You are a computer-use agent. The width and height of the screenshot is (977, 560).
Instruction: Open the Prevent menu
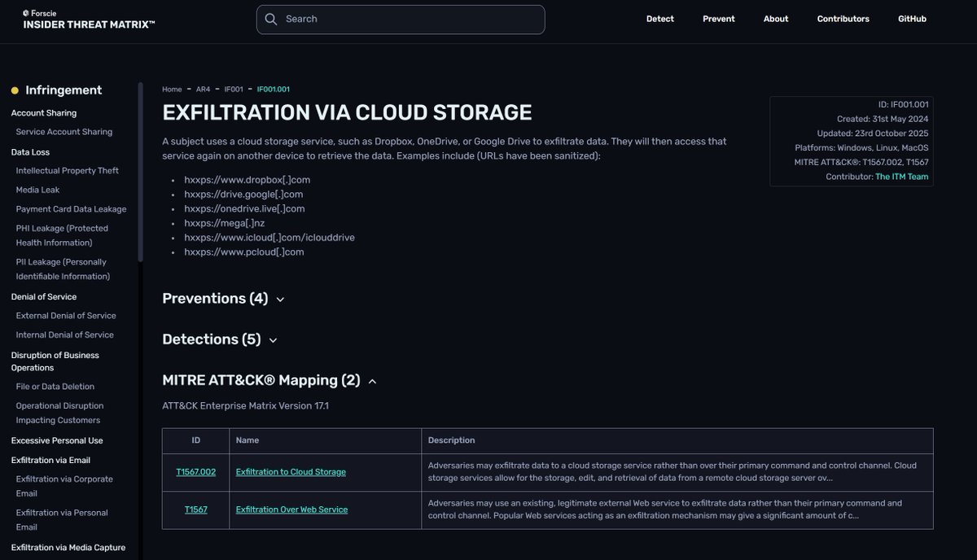point(719,19)
